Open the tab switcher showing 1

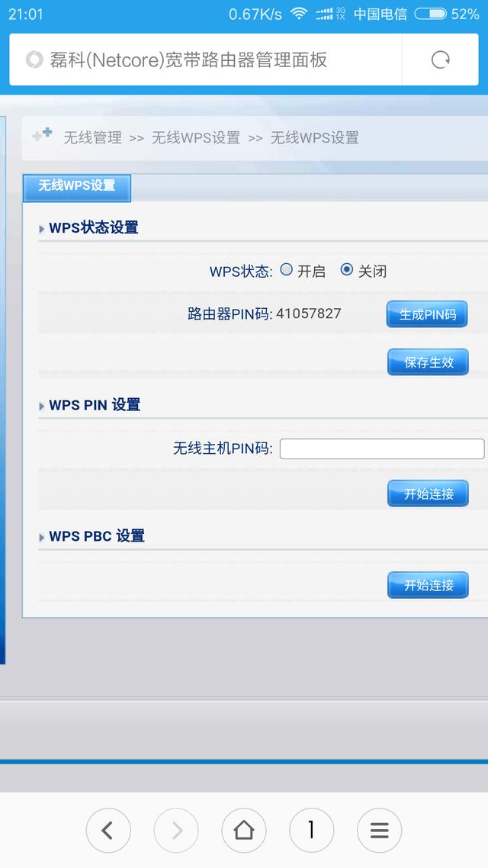[312, 831]
